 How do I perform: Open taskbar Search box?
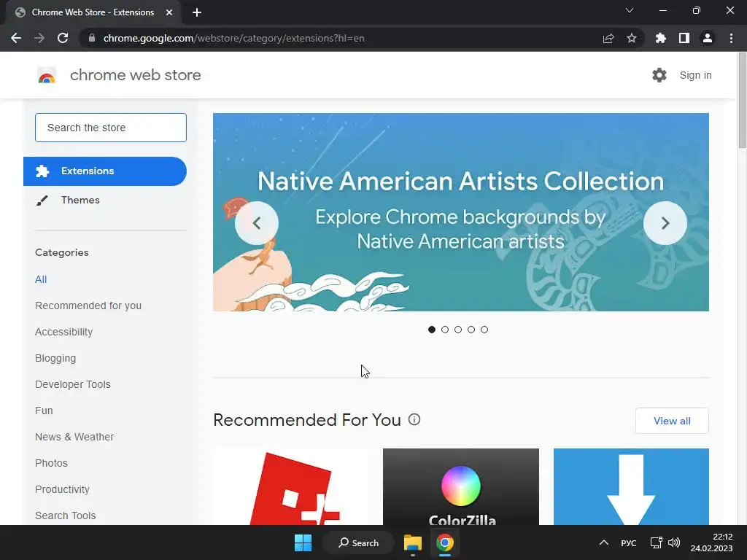tap(358, 542)
